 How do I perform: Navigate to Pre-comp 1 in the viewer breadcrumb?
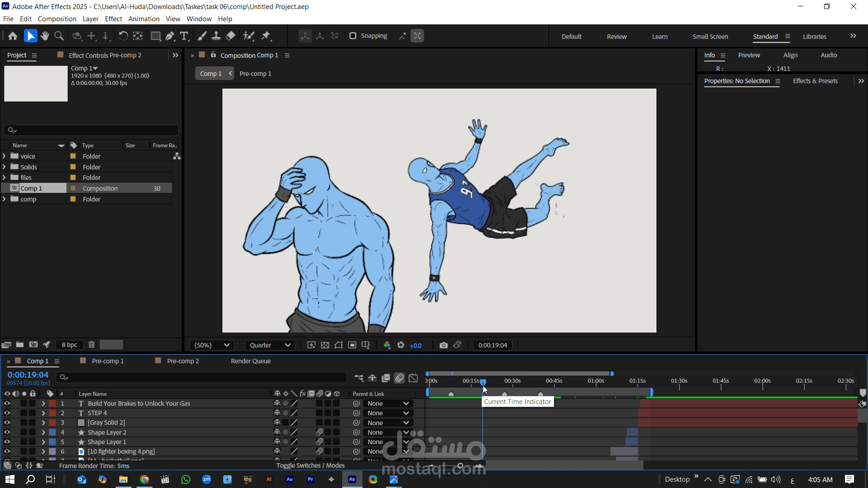(x=255, y=74)
